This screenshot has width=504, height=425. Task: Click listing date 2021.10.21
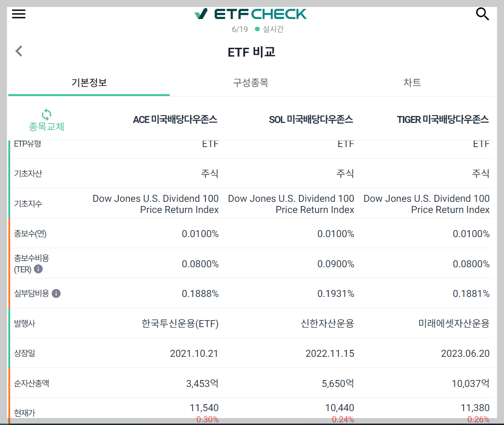click(194, 354)
